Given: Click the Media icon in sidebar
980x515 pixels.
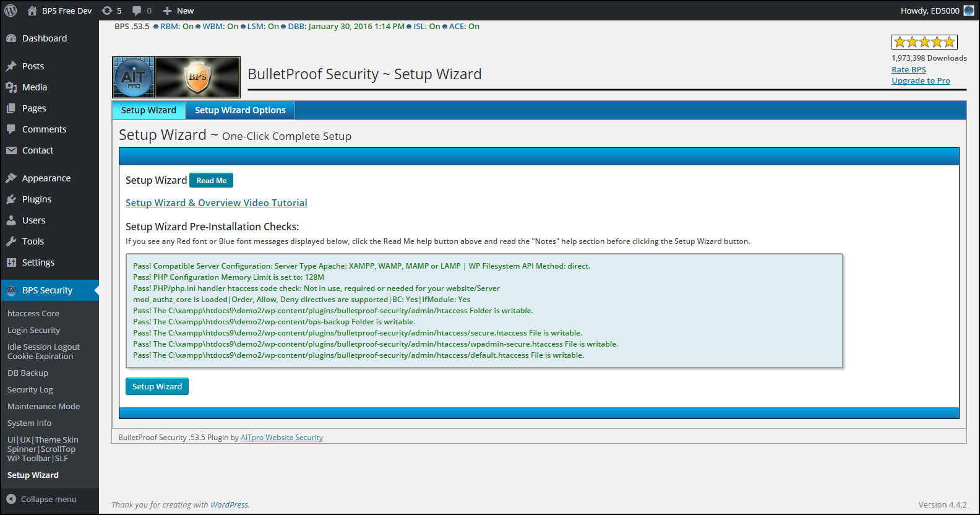Looking at the screenshot, I should [x=11, y=87].
